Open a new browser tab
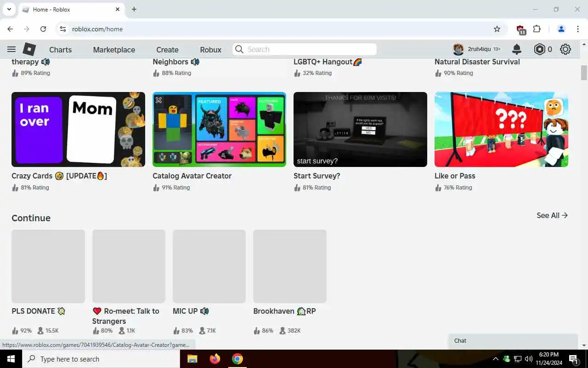This screenshot has height=368, width=588. [x=134, y=9]
